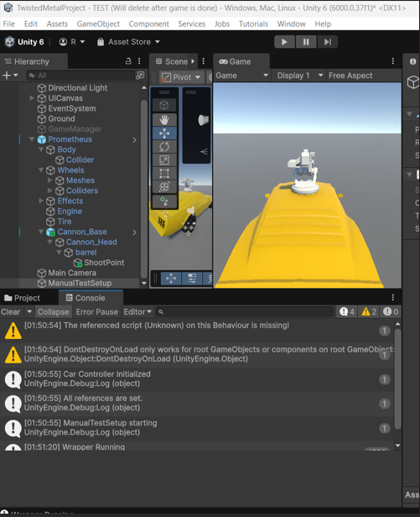
Task: Click the cube tool at the top of the Scene toolbar
Action: 164,105
